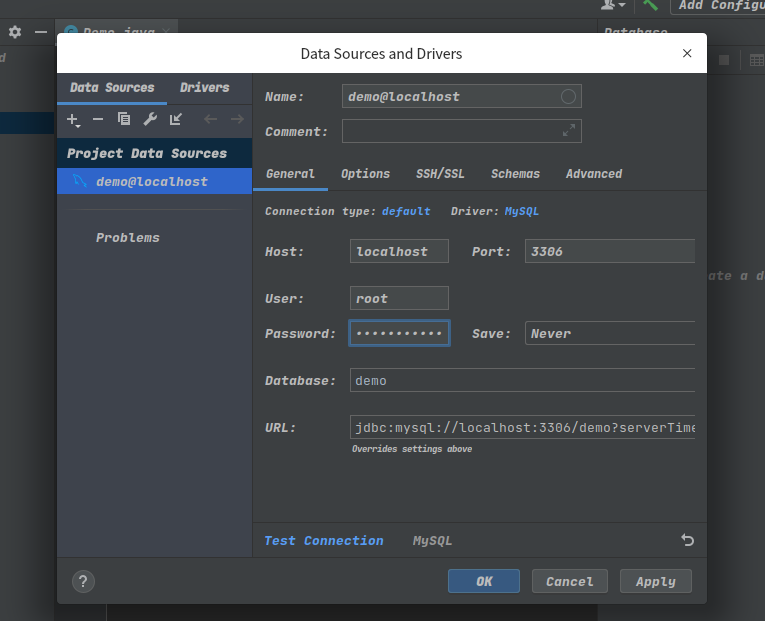Make data source global icon
765x621 pixels.
[176, 119]
